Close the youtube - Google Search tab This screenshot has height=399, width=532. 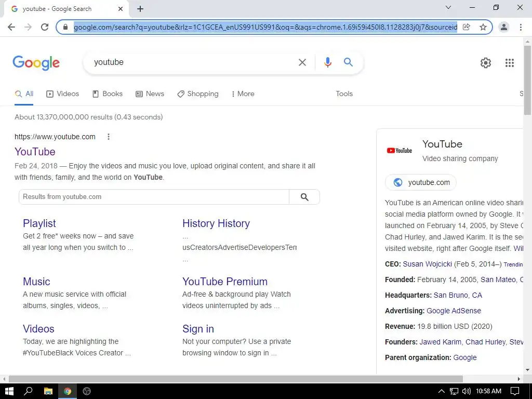[x=121, y=9]
